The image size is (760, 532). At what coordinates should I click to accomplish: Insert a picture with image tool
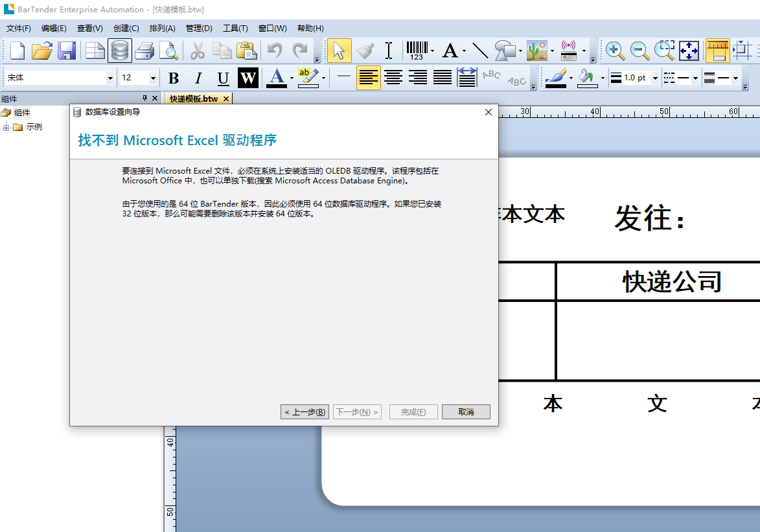coord(537,51)
